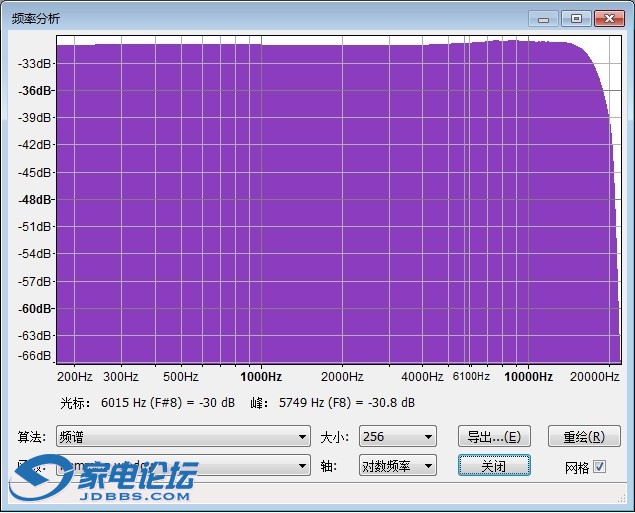Click the -48dB axis label
This screenshot has height=513, width=635.
[34, 200]
